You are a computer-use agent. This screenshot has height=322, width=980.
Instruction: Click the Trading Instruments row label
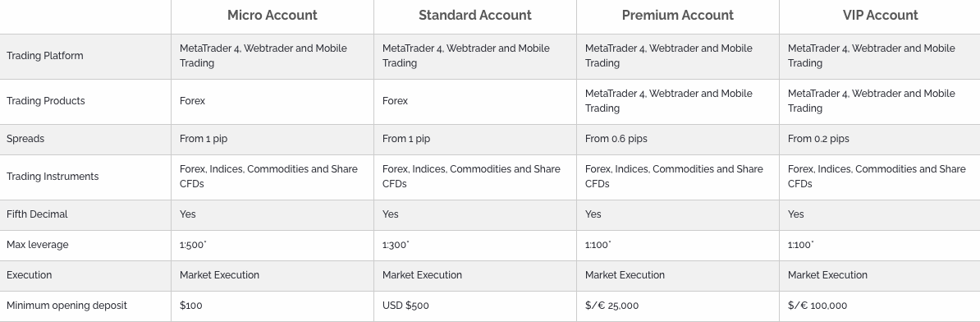pos(53,177)
